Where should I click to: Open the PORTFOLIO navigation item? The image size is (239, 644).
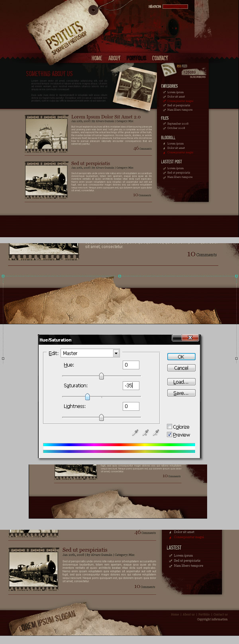[x=136, y=58]
